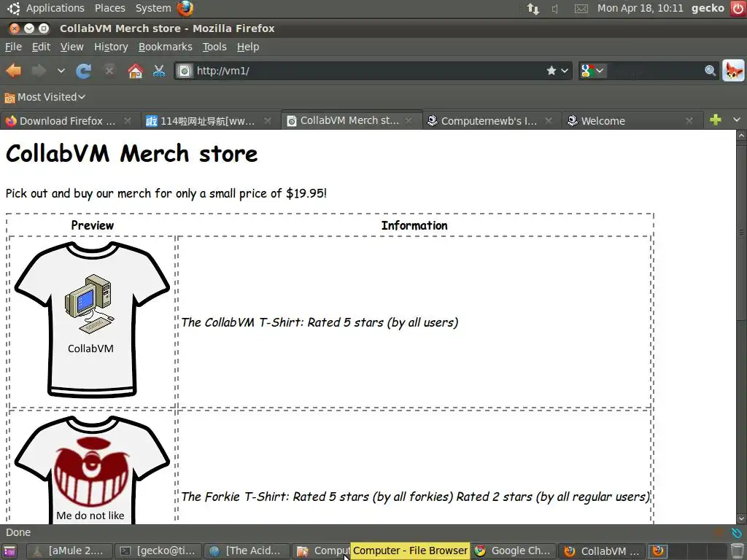This screenshot has width=747, height=560.
Task: Open the History menu
Action: [111, 47]
